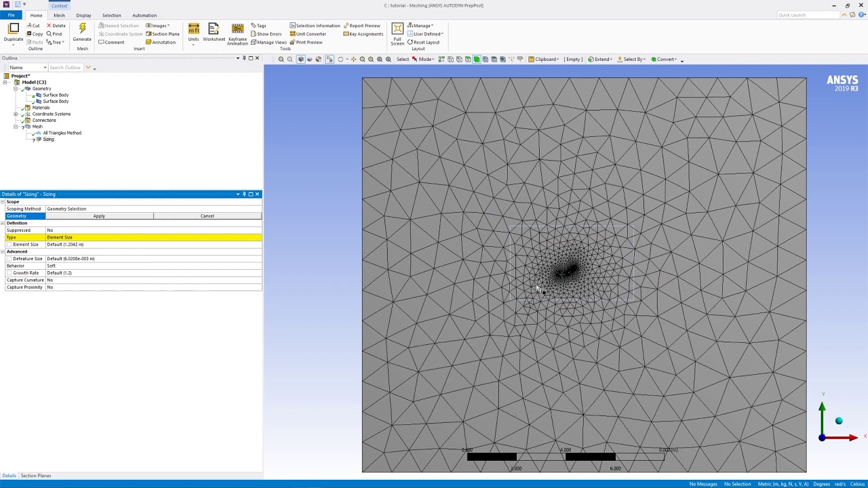Open the selection Mode dropdown
Image resolution: width=868 pixels, height=488 pixels.
[424, 59]
